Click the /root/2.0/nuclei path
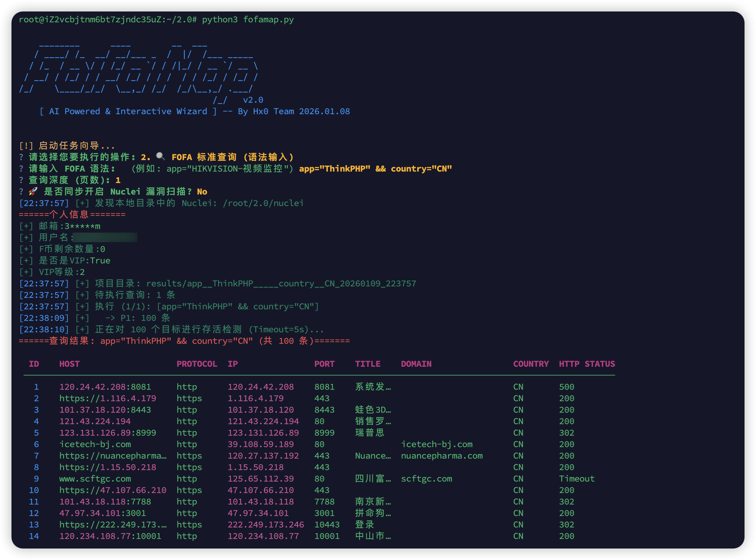 [263, 203]
